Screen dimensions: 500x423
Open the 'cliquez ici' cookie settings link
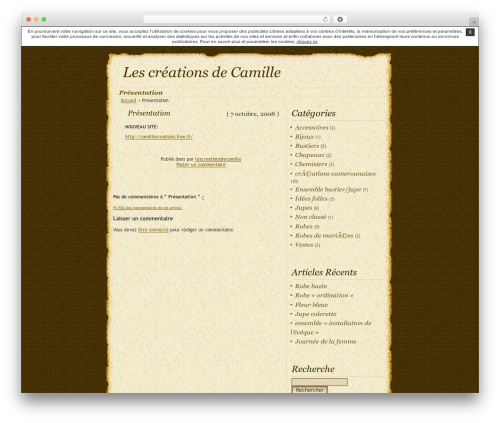pos(307,42)
